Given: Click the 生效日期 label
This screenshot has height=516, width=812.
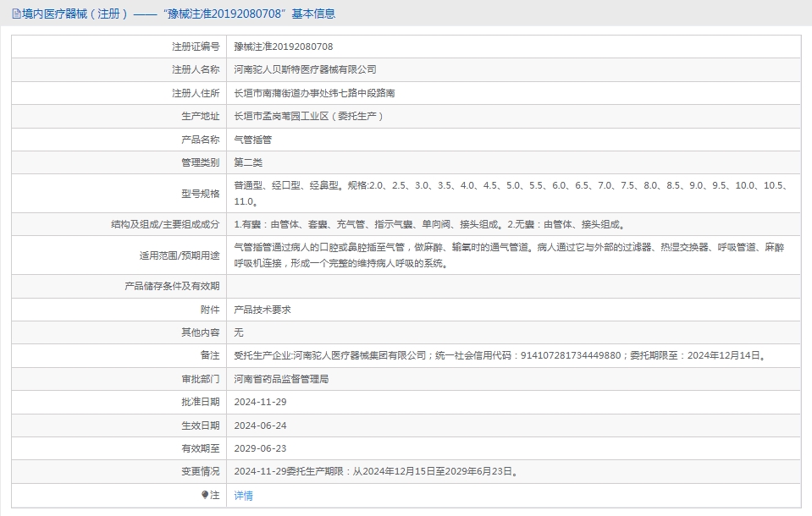Looking at the screenshot, I should click(201, 425).
